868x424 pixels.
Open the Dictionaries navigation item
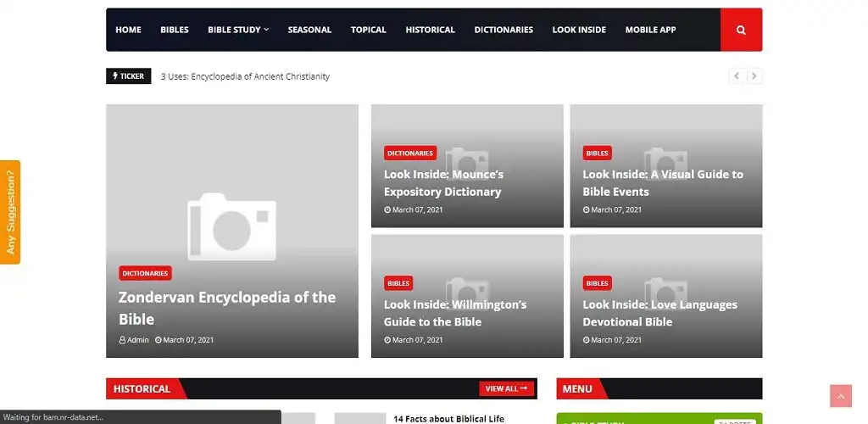[504, 30]
